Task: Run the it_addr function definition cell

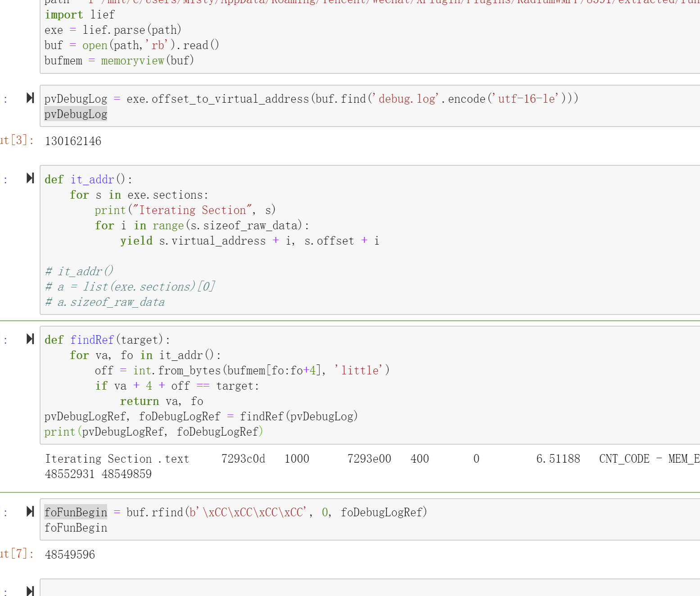Action: point(30,178)
